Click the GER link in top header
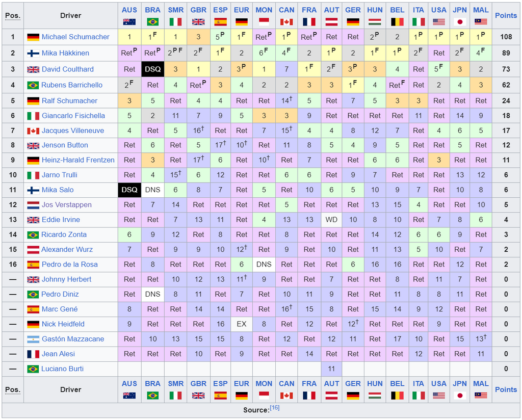522x420 pixels. (353, 10)
